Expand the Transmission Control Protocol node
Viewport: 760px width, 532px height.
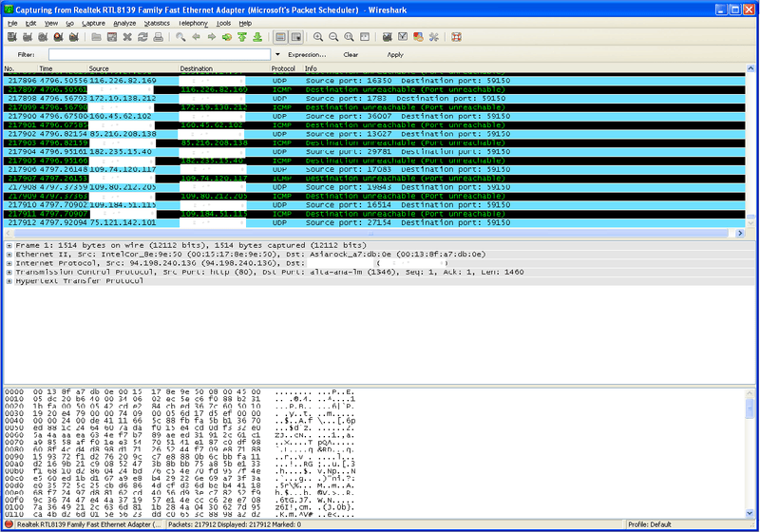(9, 273)
